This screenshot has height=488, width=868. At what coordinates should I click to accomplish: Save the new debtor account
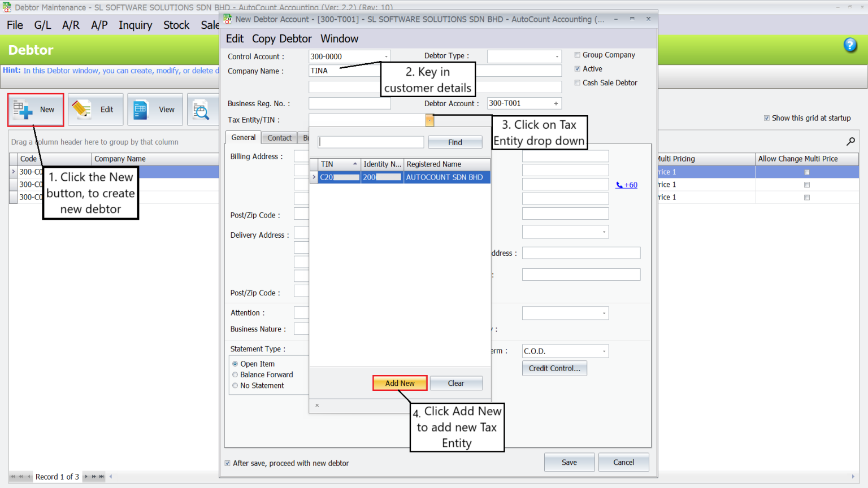point(569,462)
